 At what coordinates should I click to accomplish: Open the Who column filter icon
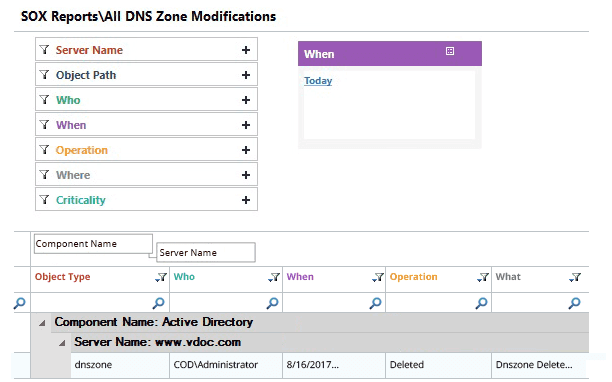(274, 277)
